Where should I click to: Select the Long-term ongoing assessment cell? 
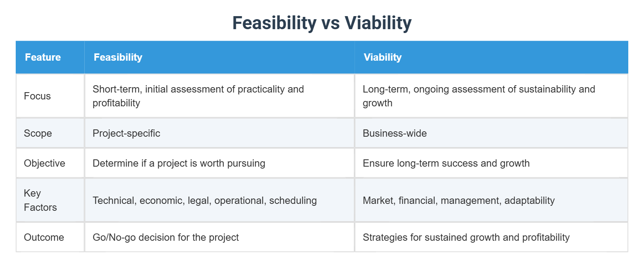pyautogui.click(x=479, y=96)
